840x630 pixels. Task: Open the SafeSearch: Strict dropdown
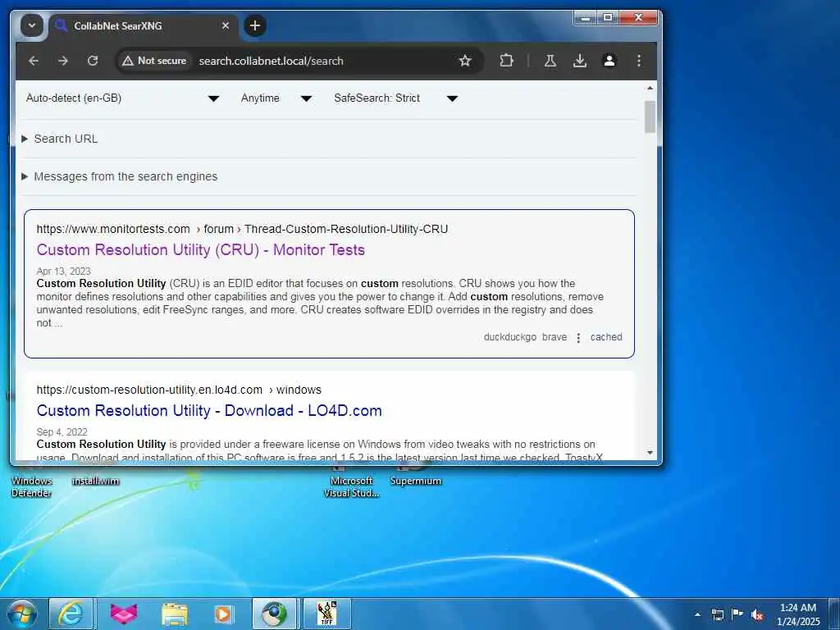point(396,98)
